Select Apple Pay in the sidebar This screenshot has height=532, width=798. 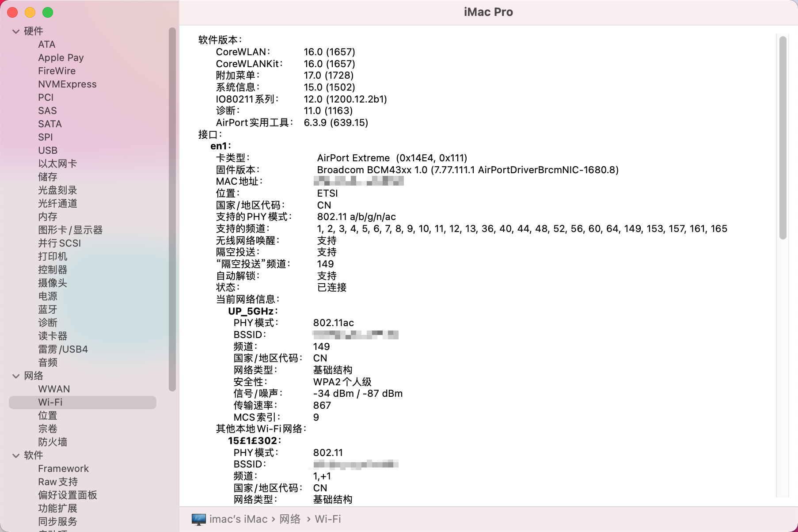(61, 58)
